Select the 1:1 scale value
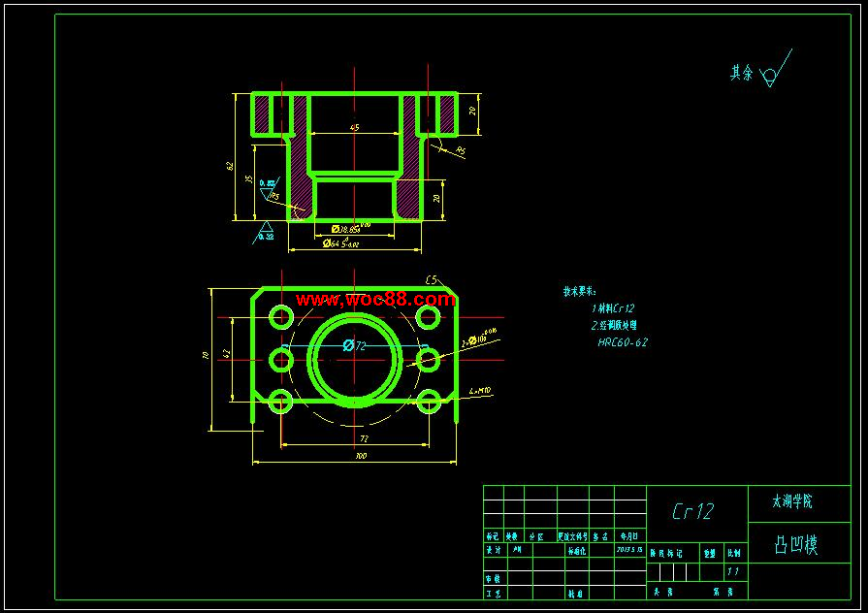 click(733, 571)
